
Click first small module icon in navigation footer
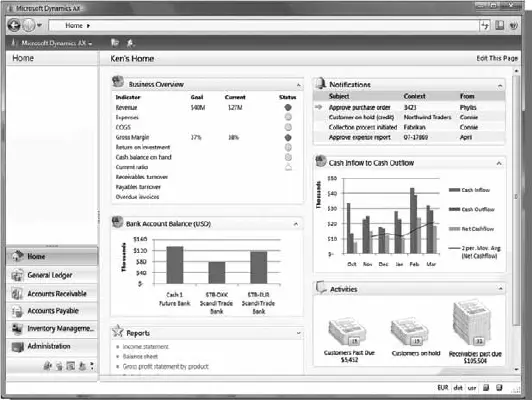pyautogui.click(x=48, y=366)
